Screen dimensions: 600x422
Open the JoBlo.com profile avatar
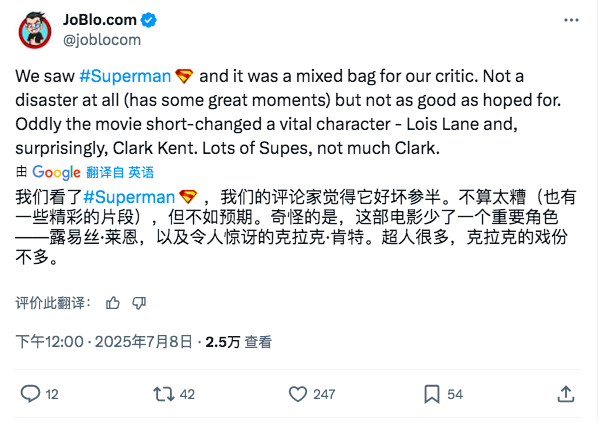(35, 30)
